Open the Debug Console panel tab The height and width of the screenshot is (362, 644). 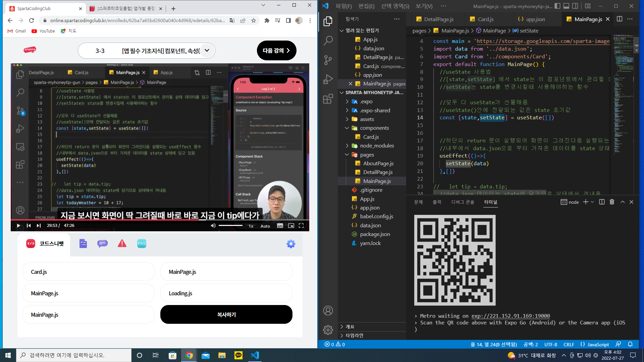click(463, 202)
